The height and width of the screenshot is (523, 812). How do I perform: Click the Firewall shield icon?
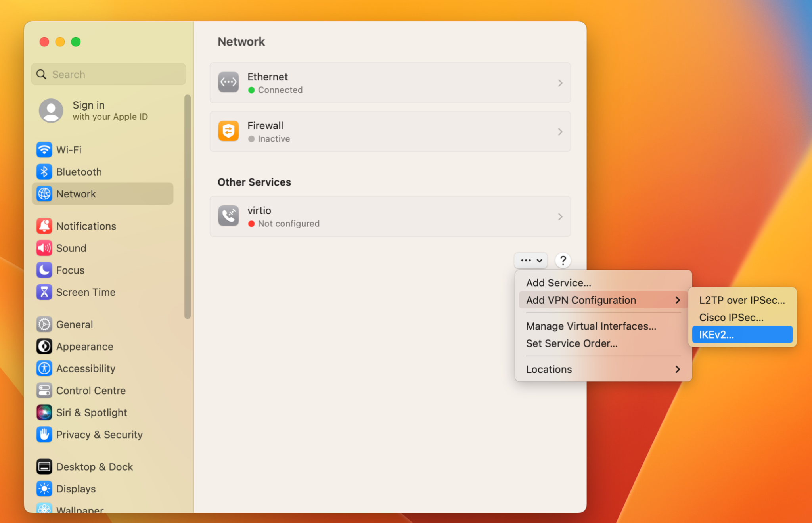point(228,131)
